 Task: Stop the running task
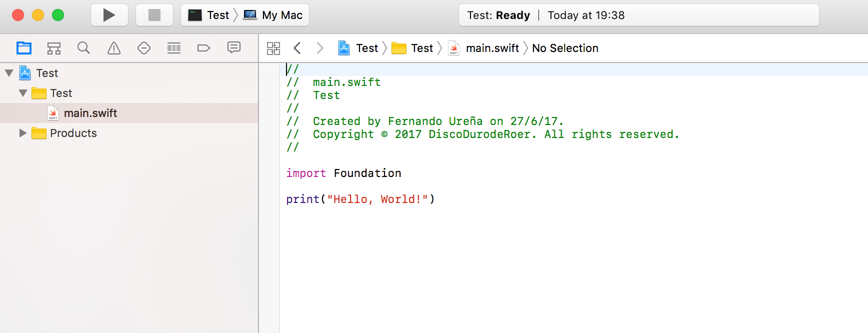(154, 15)
